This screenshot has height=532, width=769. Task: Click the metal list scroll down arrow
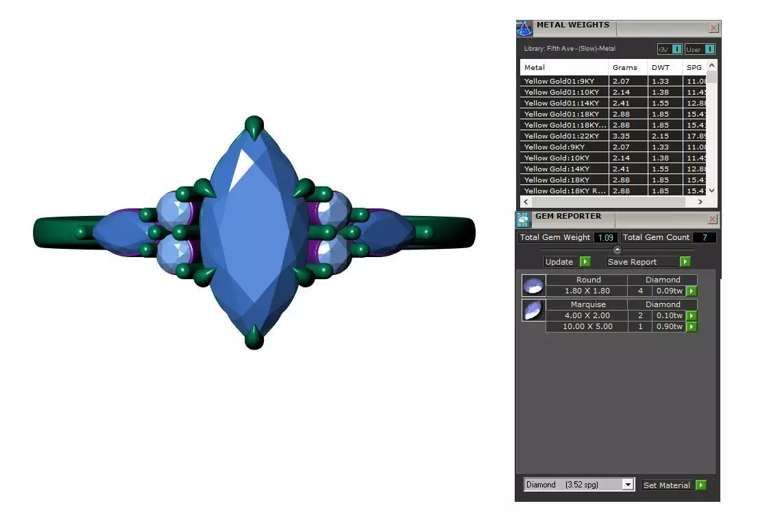[711, 191]
